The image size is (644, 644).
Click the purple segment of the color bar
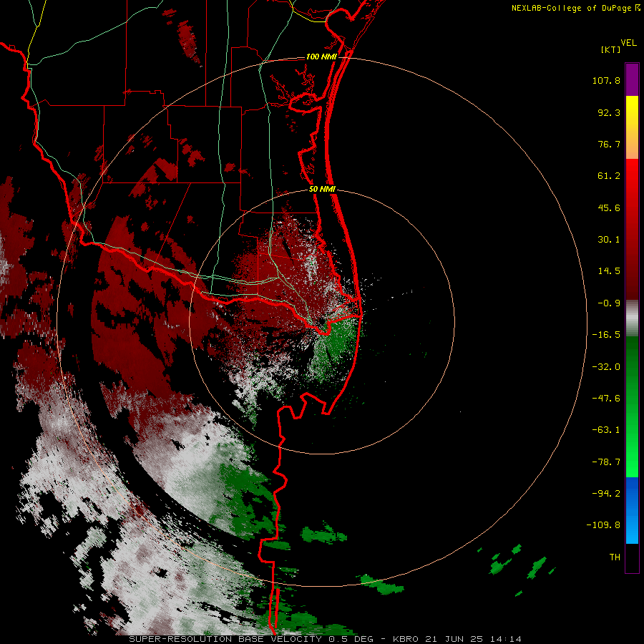point(632,79)
